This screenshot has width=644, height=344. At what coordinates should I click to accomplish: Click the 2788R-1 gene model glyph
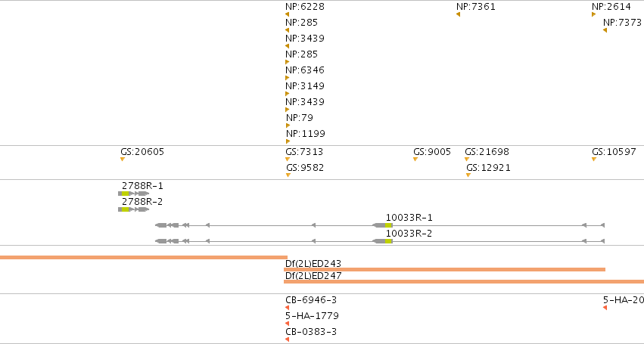133,194
